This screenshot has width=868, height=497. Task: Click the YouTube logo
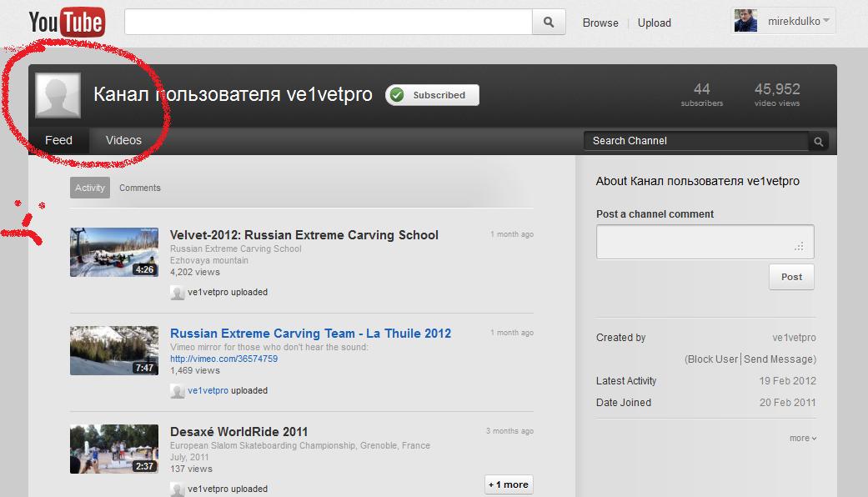pyautogui.click(x=67, y=23)
